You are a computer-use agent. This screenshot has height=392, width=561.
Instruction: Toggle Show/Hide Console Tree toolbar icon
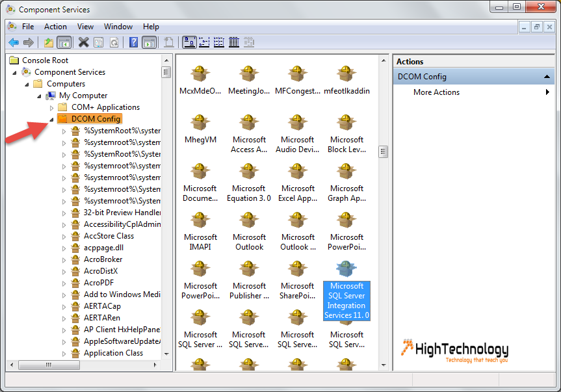click(x=64, y=42)
